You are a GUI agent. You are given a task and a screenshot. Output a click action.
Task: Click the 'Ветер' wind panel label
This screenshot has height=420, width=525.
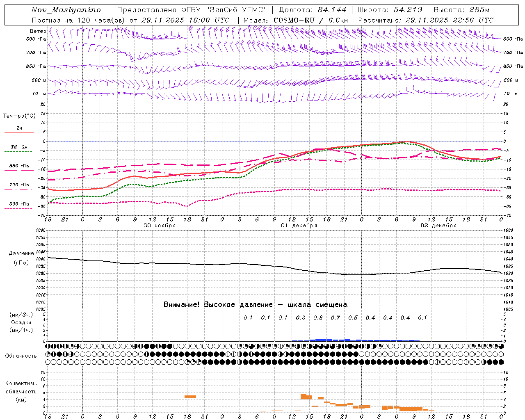38,31
